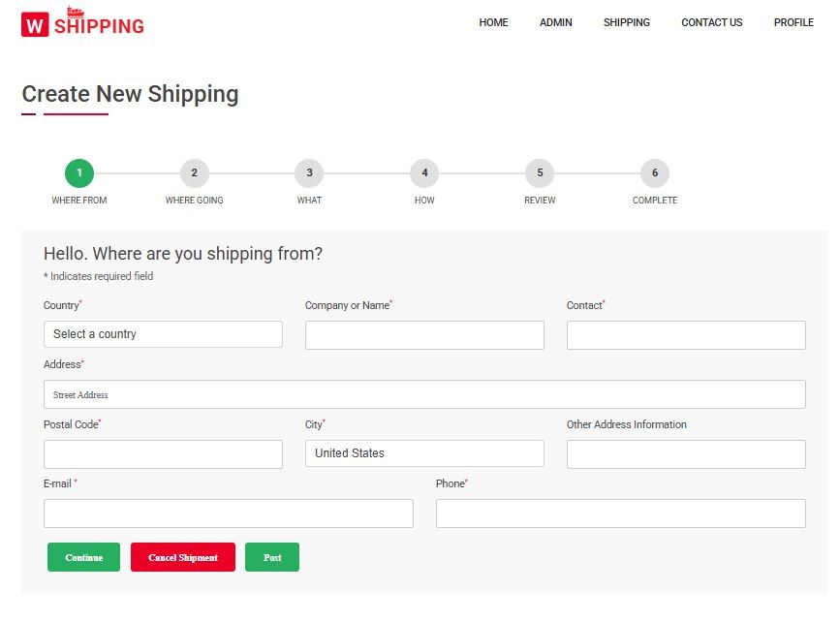The image size is (840, 622).
Task: Focus the Phone input field
Action: [x=620, y=513]
